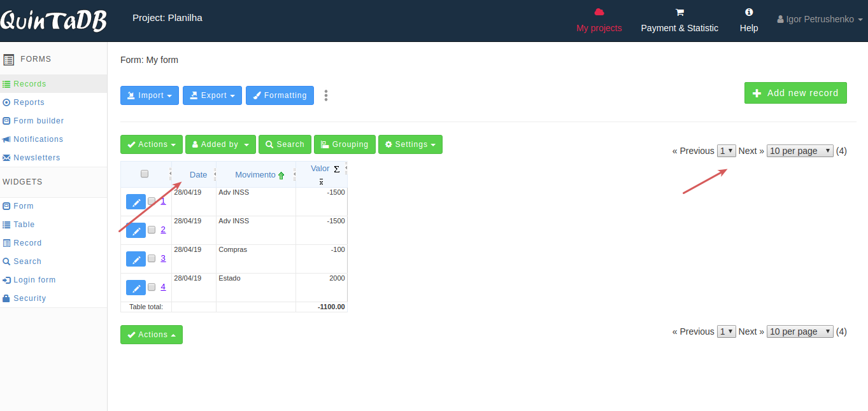This screenshot has height=411, width=868.
Task: Tick the checkbox for record 4
Action: coord(152,288)
